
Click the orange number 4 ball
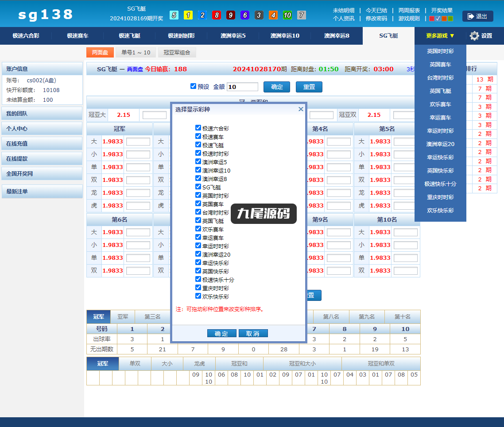pos(273,15)
